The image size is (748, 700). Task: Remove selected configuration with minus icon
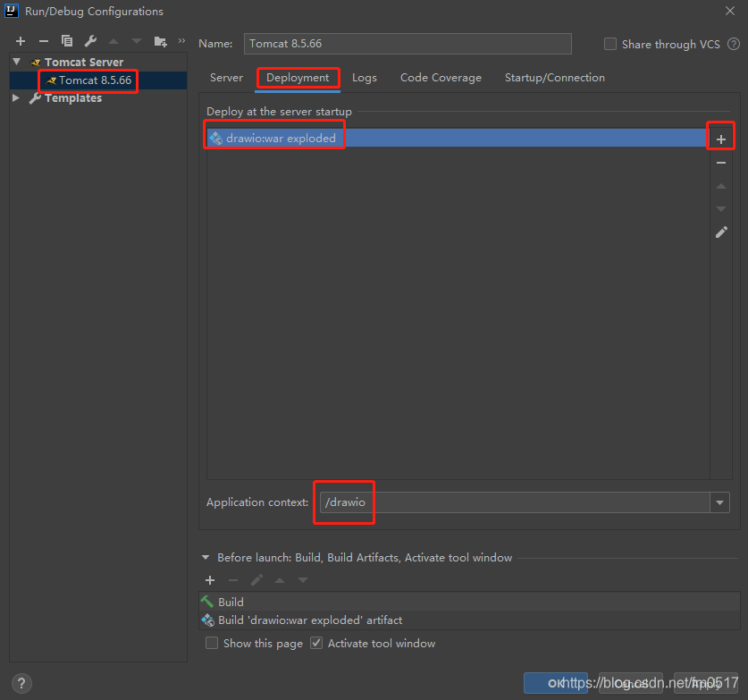(x=44, y=41)
